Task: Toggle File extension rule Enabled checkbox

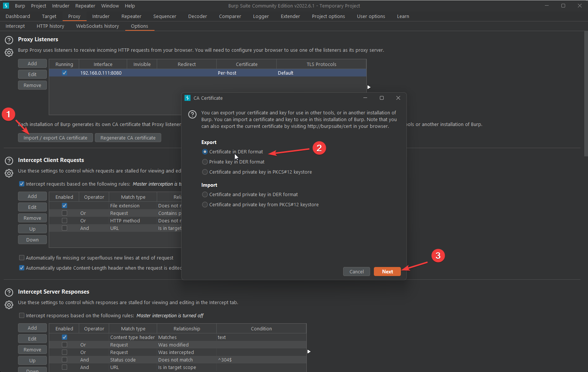Action: click(64, 205)
